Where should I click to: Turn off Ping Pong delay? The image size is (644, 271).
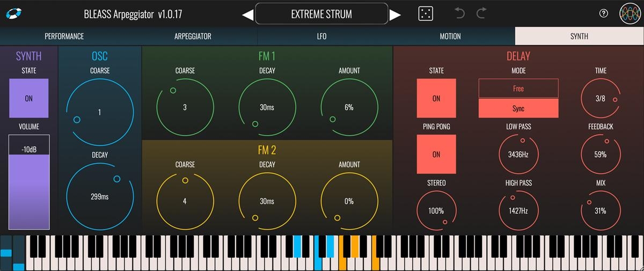point(436,154)
